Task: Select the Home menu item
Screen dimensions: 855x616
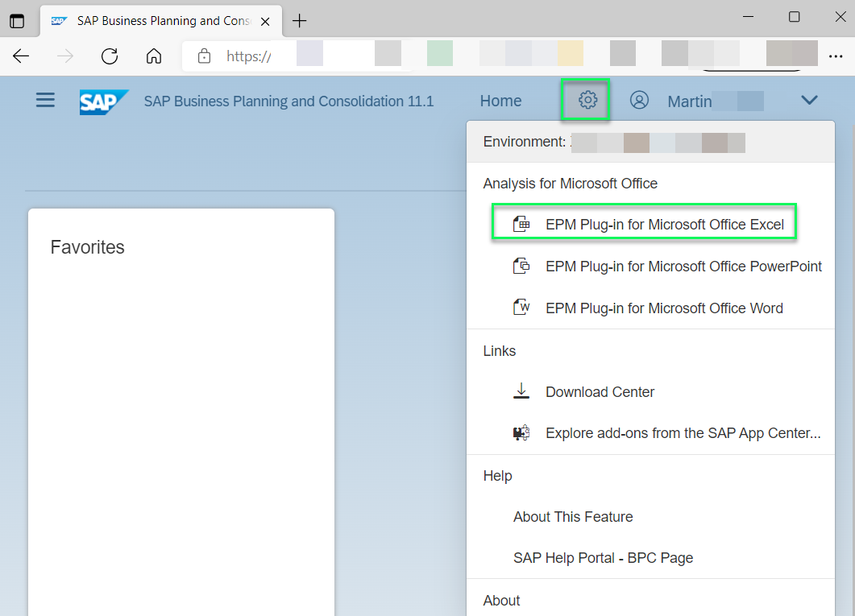Action: click(500, 100)
